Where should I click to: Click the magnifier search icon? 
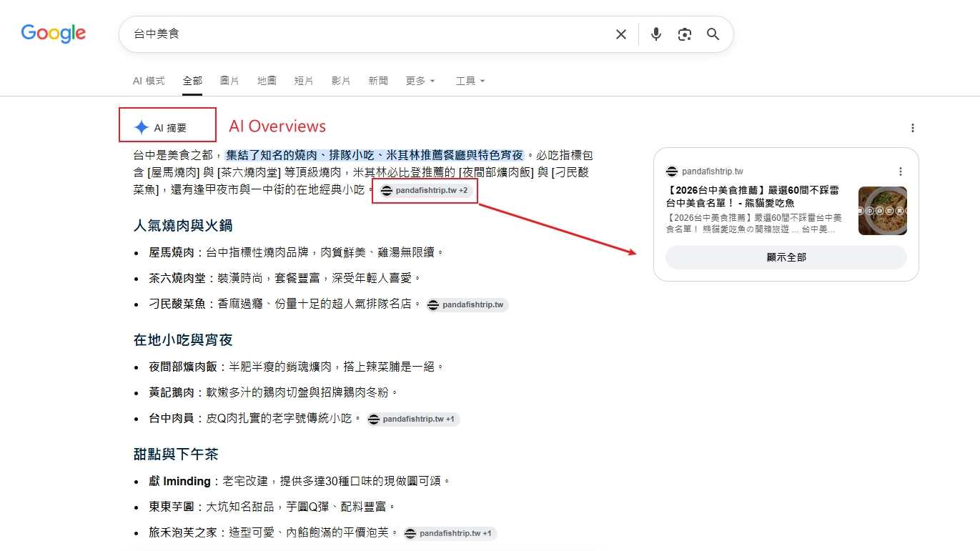(x=713, y=34)
